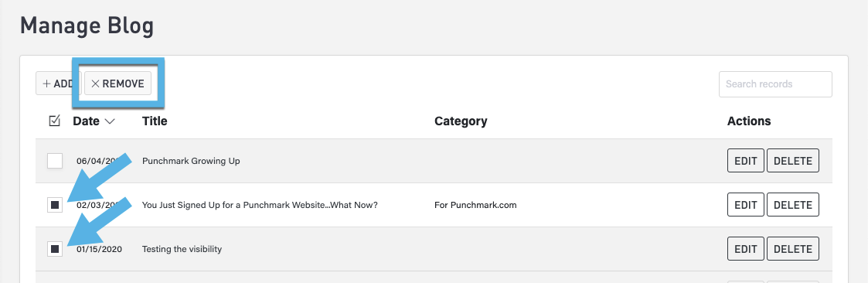Check the box for Punchmark Growing Up
This screenshot has width=868, height=283.
pyautogui.click(x=55, y=161)
